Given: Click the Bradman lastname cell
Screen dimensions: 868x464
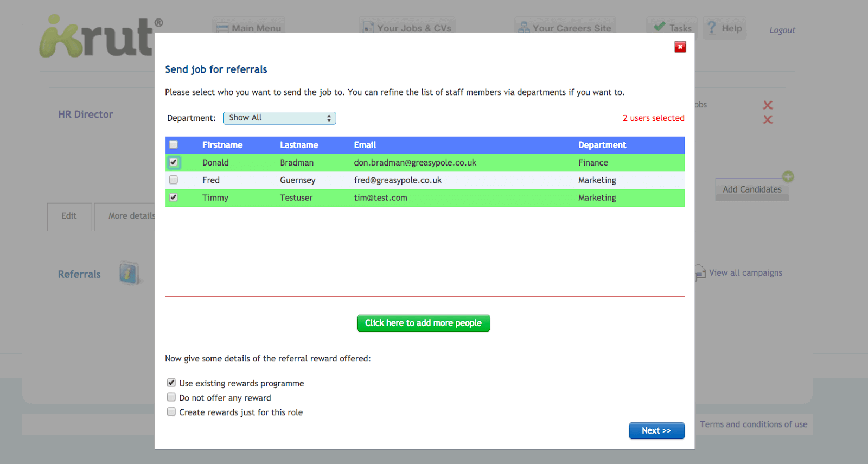Looking at the screenshot, I should (x=297, y=162).
